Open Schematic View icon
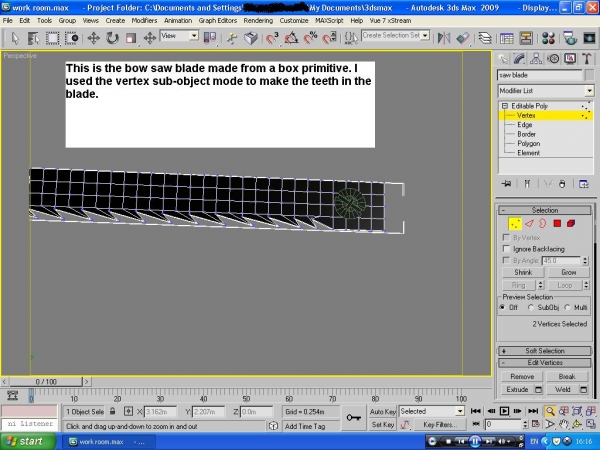Image resolution: width=600 pixels, height=450 pixels. click(526, 38)
